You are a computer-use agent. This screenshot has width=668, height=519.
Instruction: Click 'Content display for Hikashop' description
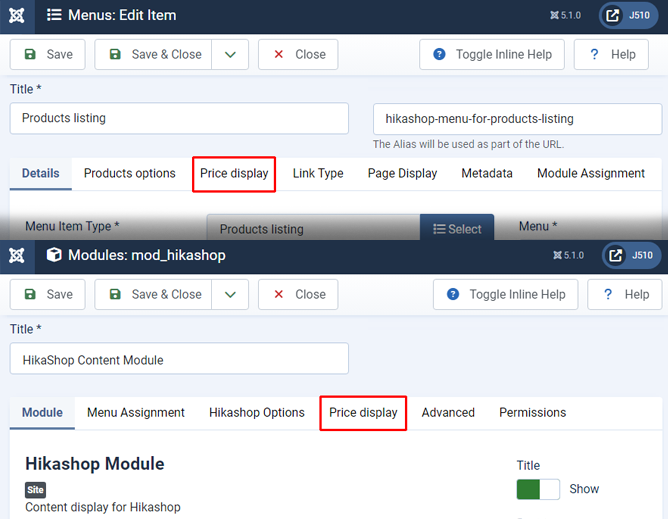click(103, 507)
